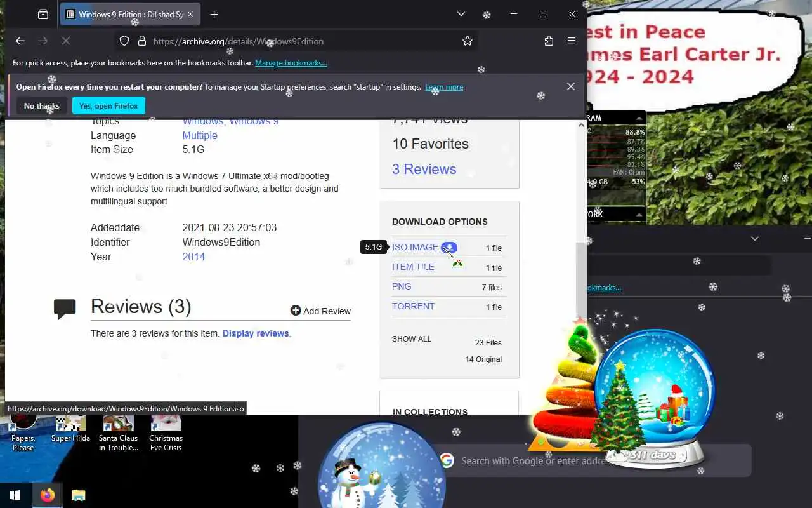Expand tabs chevron in background Firefox window
812x508 pixels.
(755, 239)
